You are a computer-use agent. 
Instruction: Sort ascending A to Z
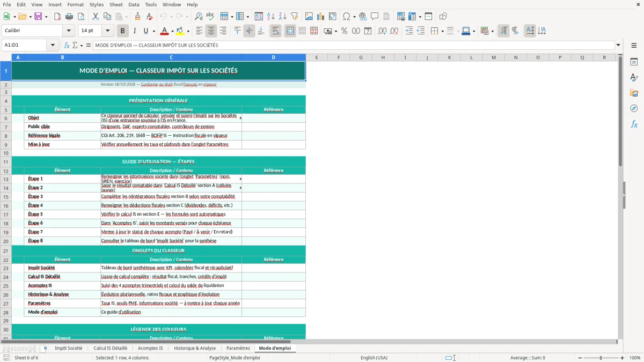tap(271, 17)
